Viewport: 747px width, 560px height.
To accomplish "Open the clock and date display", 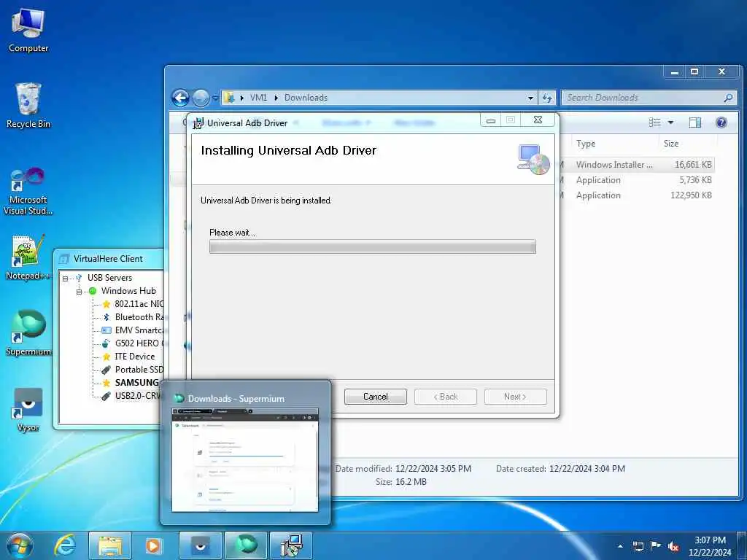I will pyautogui.click(x=710, y=546).
